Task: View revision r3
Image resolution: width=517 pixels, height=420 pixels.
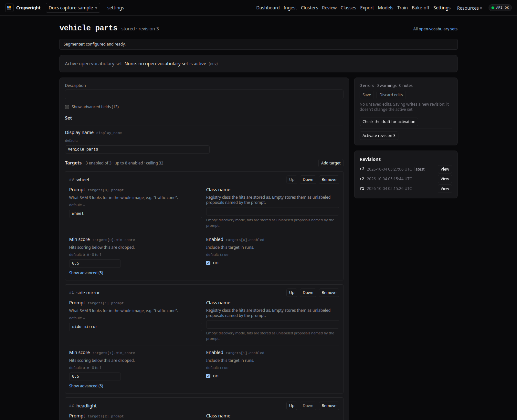Action: [445, 169]
